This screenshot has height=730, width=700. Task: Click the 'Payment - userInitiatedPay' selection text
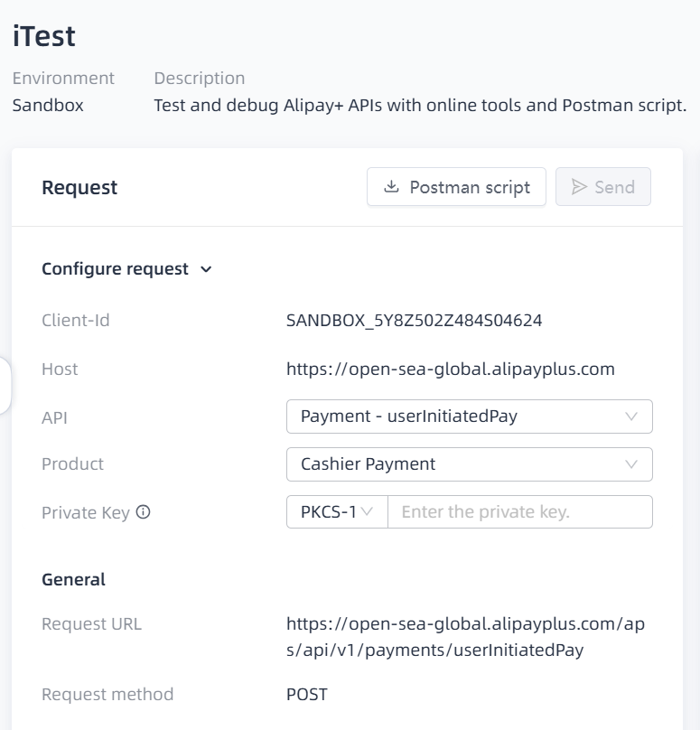click(409, 416)
